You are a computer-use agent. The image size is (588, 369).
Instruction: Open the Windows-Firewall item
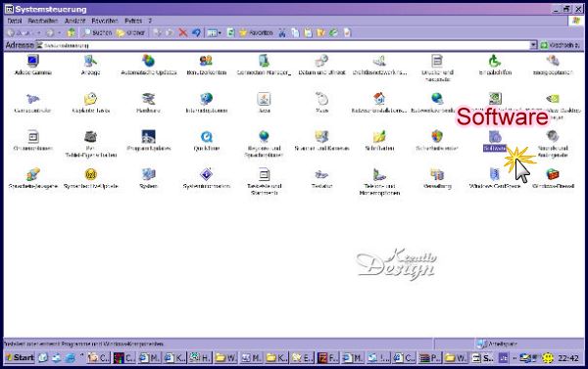pyautogui.click(x=553, y=179)
